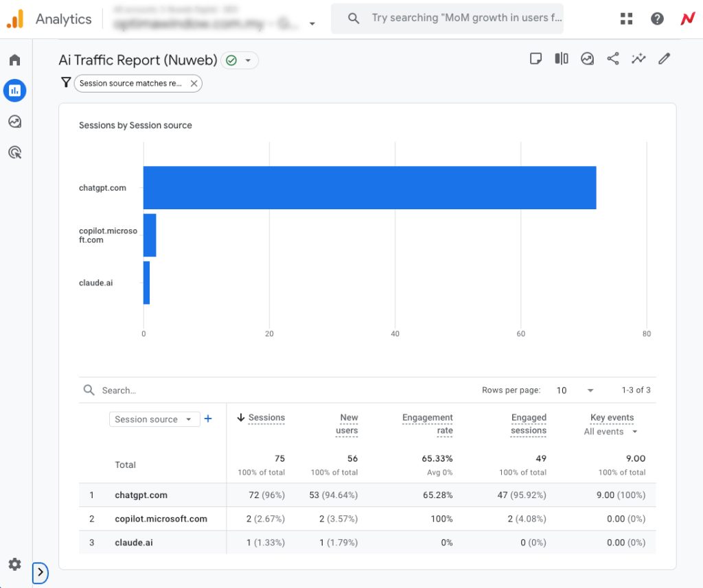
Task: Open the Rows per page dropdown
Action: [x=575, y=390]
